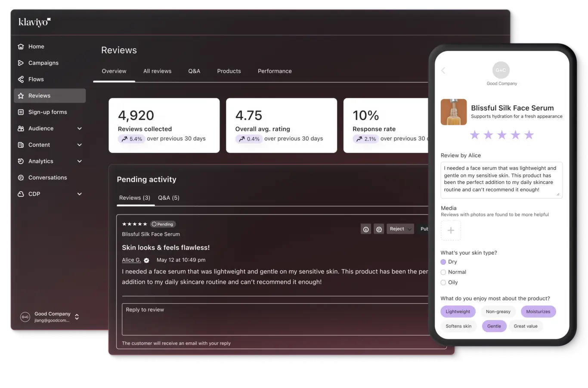588x388 pixels.
Task: Click the review text area on phone
Action: (501, 180)
